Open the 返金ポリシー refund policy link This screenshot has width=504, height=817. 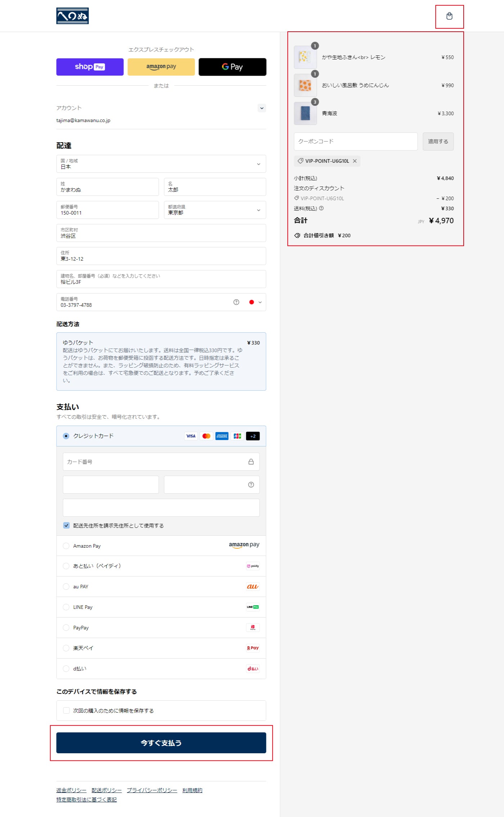(71, 790)
